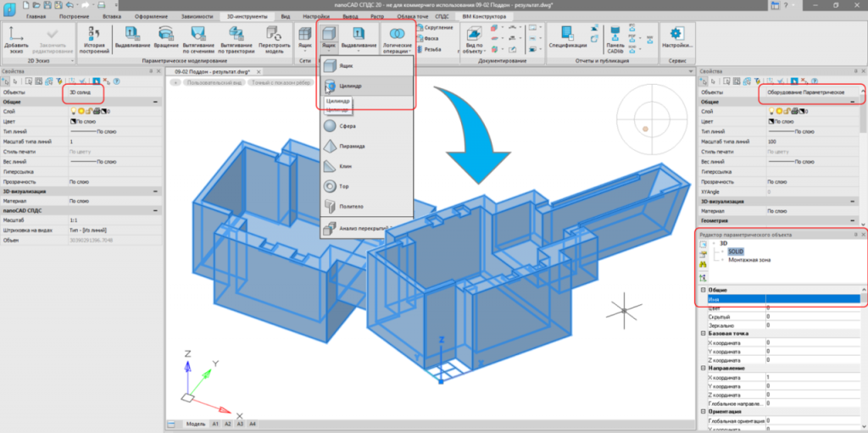Switch to the Вставка ribbon tab
This screenshot has width=868, height=433.
112,17
